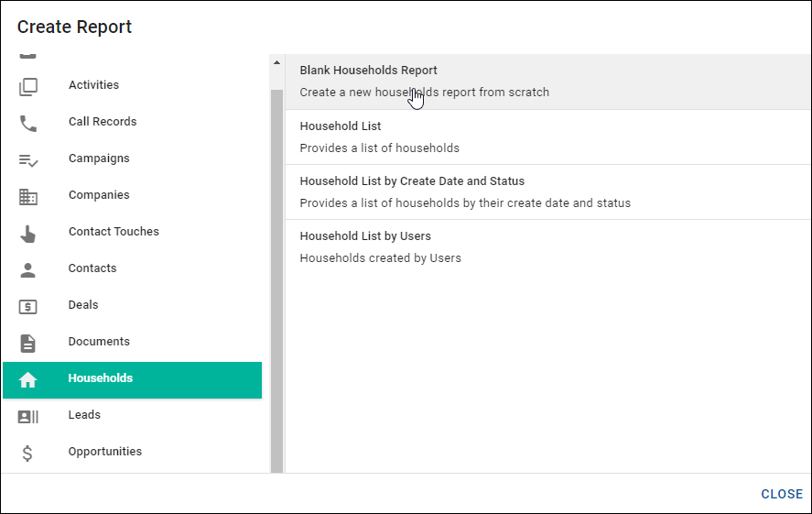Click the Households home icon

[28, 379]
